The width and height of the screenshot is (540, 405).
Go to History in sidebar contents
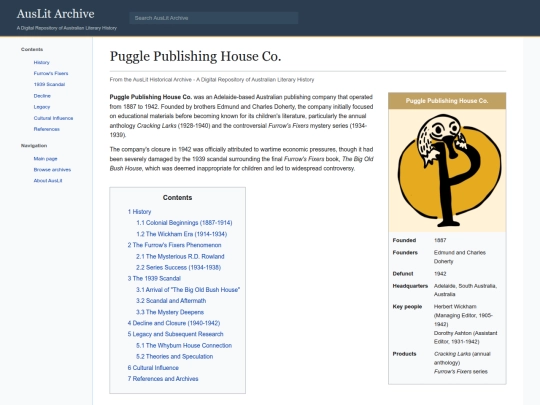tap(42, 62)
